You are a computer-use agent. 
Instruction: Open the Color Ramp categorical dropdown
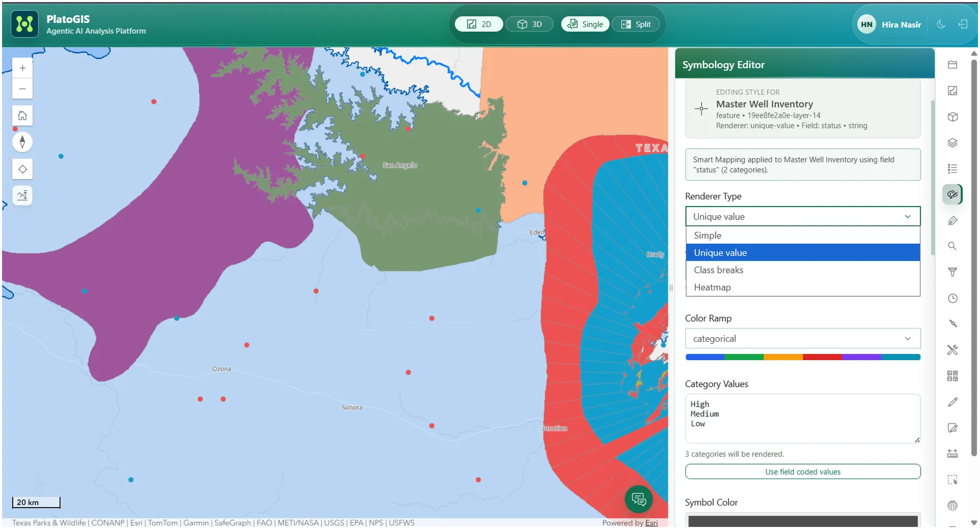[802, 338]
